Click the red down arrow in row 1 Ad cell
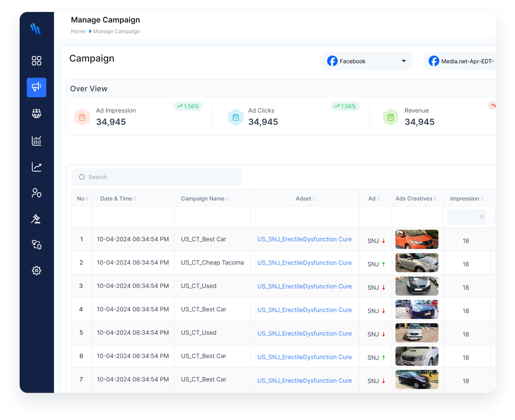This screenshot has width=515, height=420. tap(384, 241)
